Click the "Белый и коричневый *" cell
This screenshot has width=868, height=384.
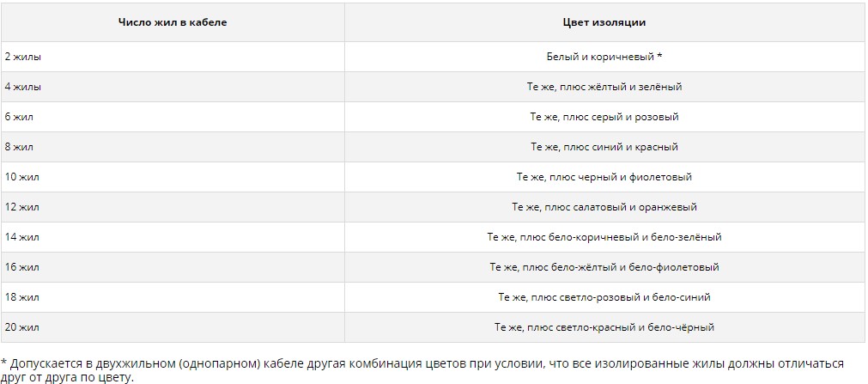click(604, 57)
